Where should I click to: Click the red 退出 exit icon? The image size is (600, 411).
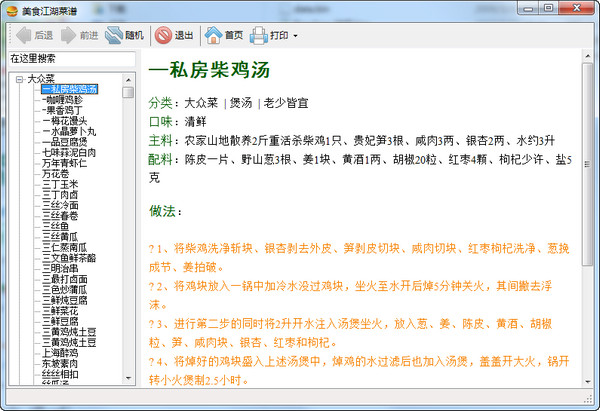[x=163, y=35]
